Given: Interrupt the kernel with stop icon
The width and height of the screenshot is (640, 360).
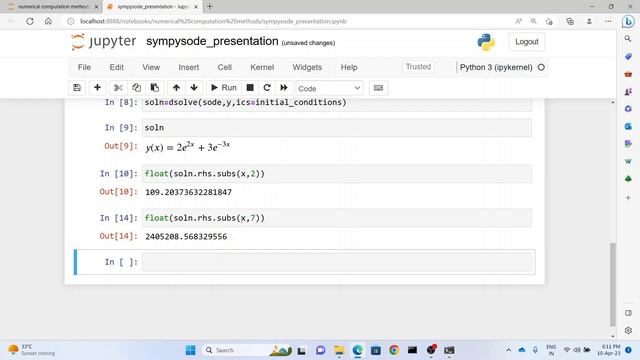Looking at the screenshot, I should click(x=250, y=88).
